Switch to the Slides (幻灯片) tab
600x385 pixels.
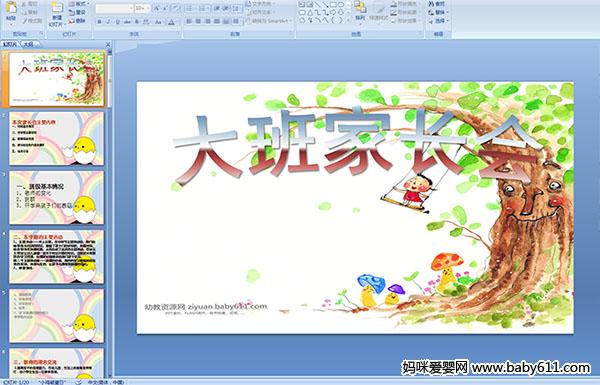pos(10,44)
